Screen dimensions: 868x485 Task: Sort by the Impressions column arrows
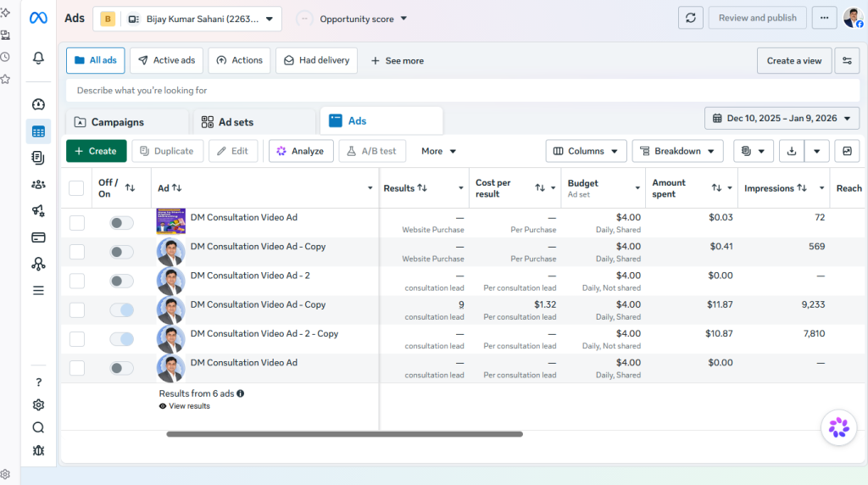pyautogui.click(x=802, y=187)
